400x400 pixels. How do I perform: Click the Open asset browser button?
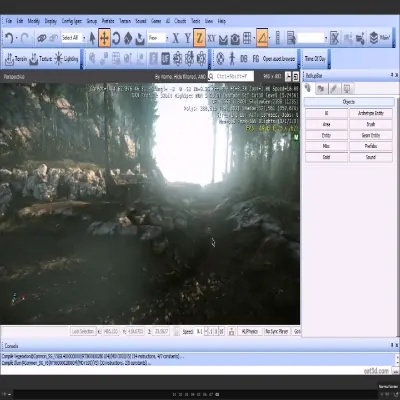[279, 59]
